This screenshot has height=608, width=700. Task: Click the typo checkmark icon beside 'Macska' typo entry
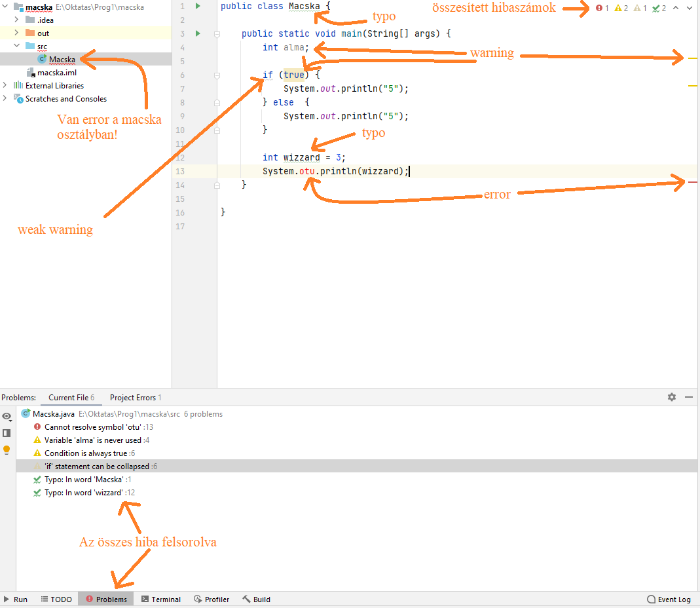point(37,480)
